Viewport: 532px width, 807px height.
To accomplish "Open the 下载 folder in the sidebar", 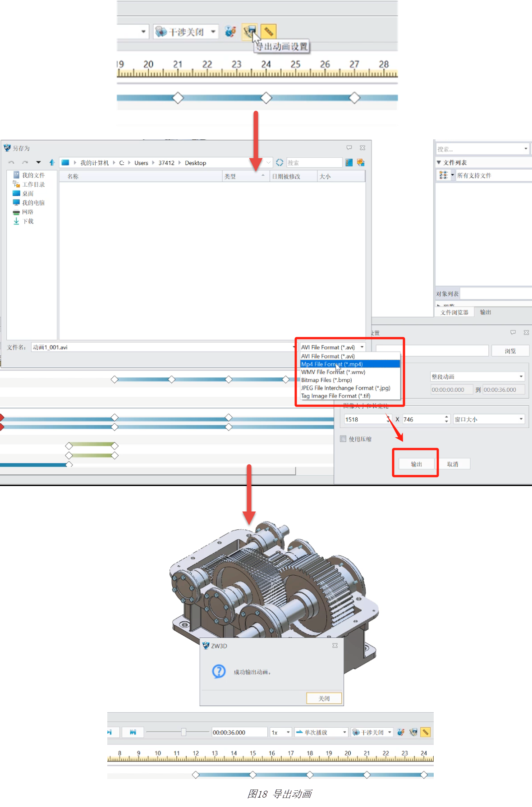I will (x=28, y=221).
